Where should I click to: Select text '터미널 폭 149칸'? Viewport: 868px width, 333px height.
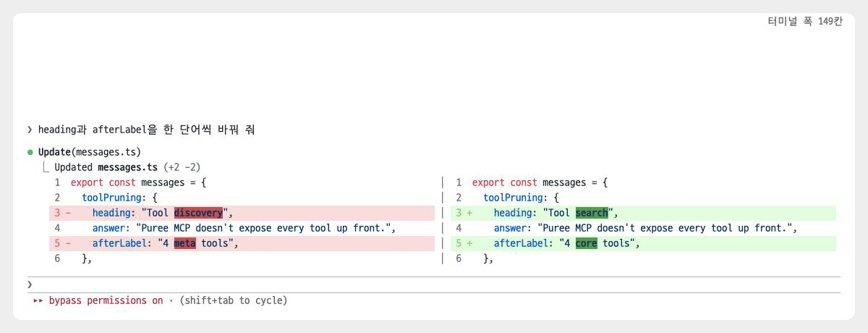[x=805, y=22]
